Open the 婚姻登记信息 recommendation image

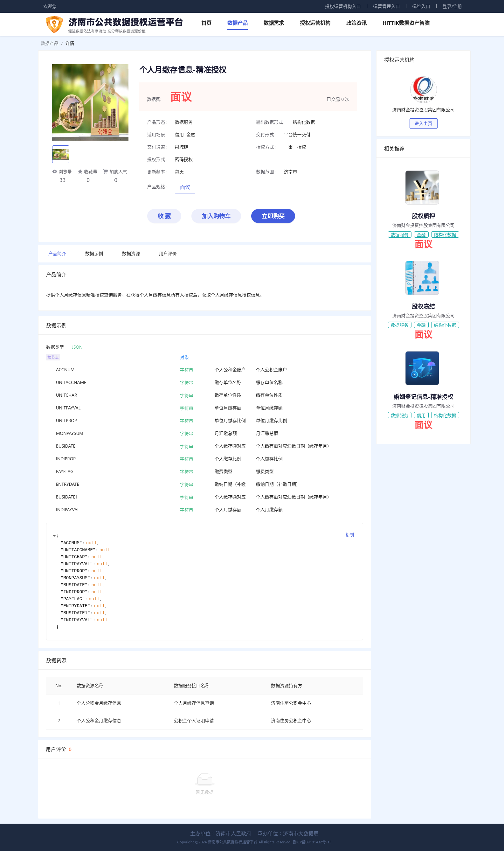tap(422, 368)
